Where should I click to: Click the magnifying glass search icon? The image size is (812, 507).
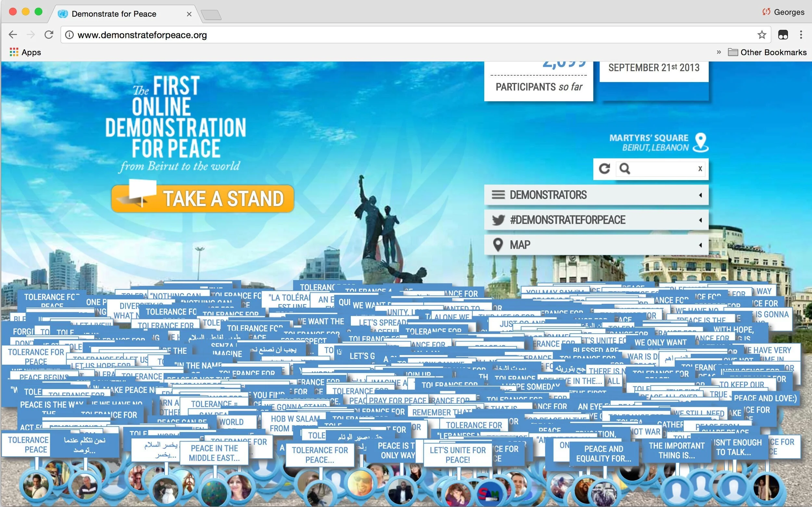625,169
